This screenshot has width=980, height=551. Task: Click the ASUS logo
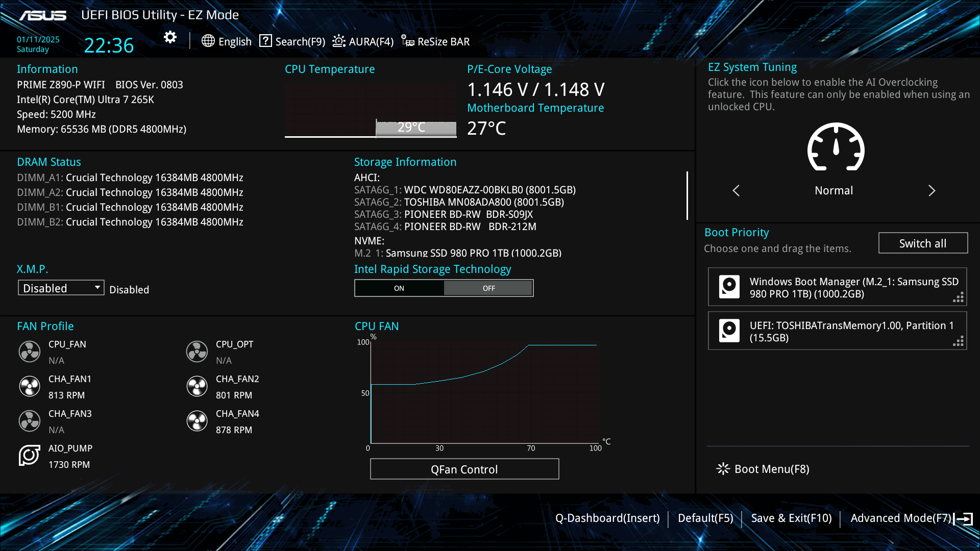pyautogui.click(x=43, y=15)
